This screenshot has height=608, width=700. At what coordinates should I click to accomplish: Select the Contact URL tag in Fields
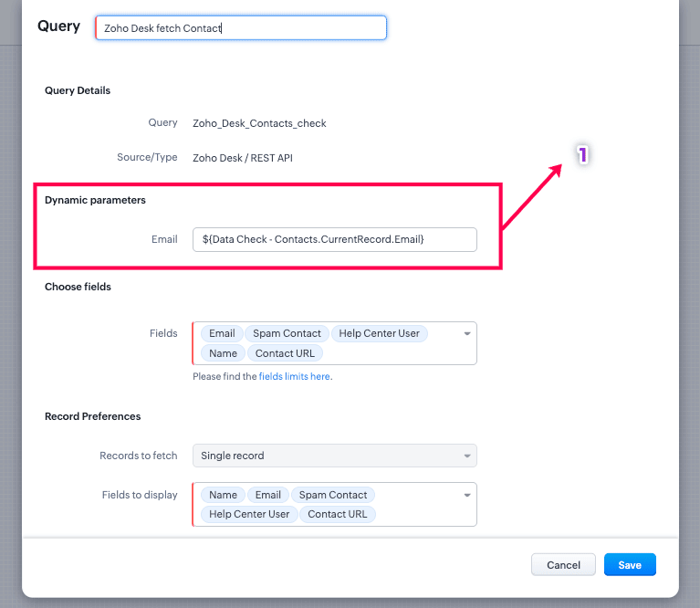285,353
